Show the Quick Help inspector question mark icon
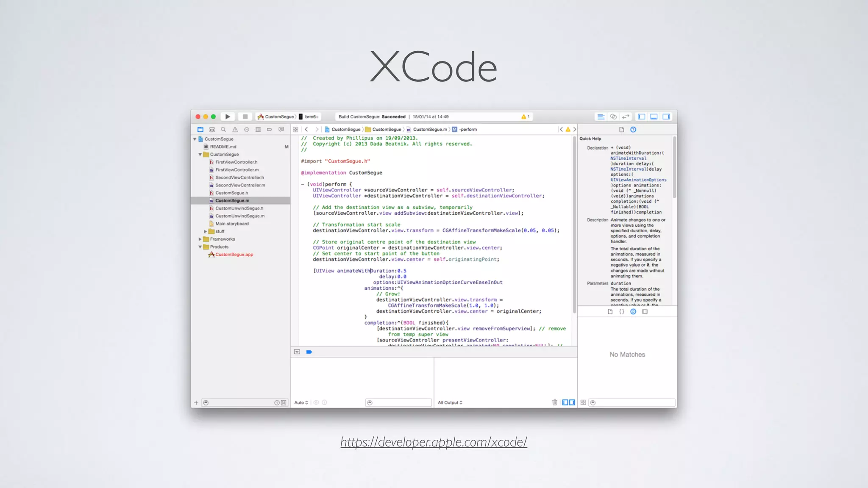The height and width of the screenshot is (488, 868). click(633, 130)
